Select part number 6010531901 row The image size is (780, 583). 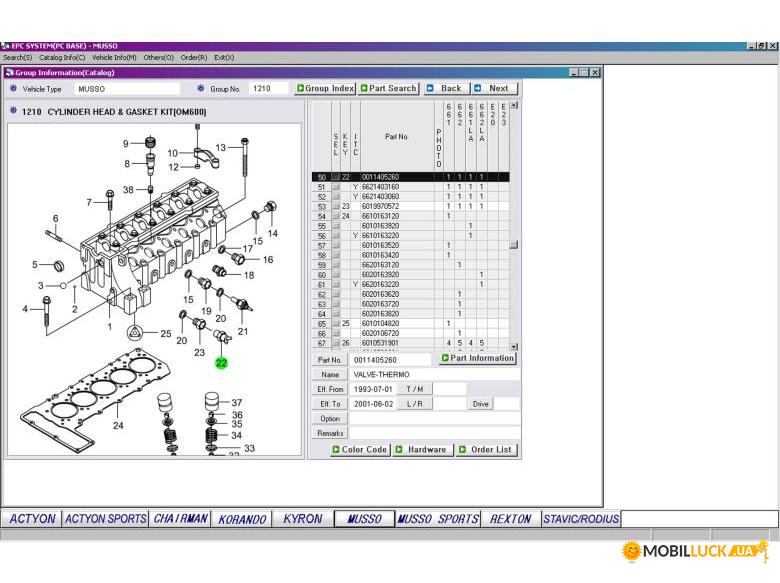pyautogui.click(x=410, y=343)
